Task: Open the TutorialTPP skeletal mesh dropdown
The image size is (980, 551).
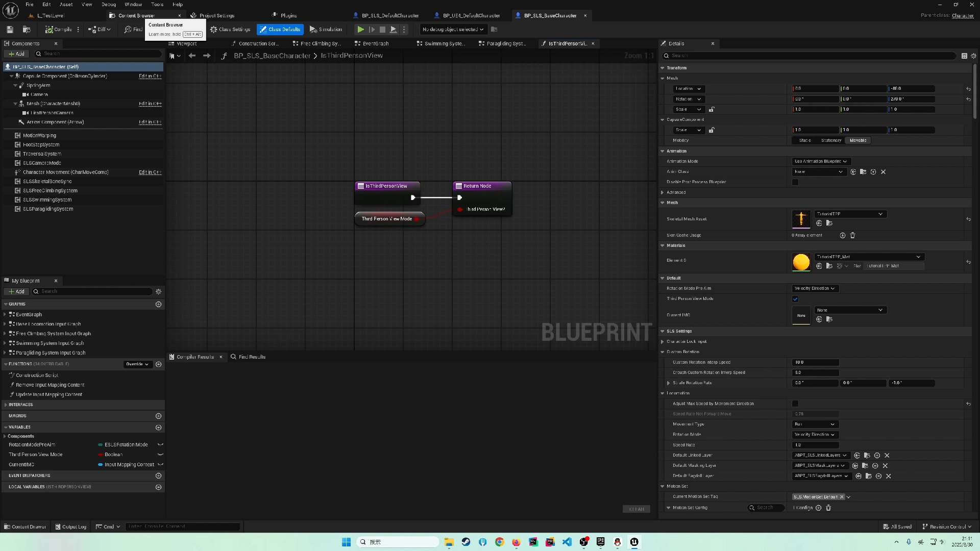Action: tap(849, 214)
